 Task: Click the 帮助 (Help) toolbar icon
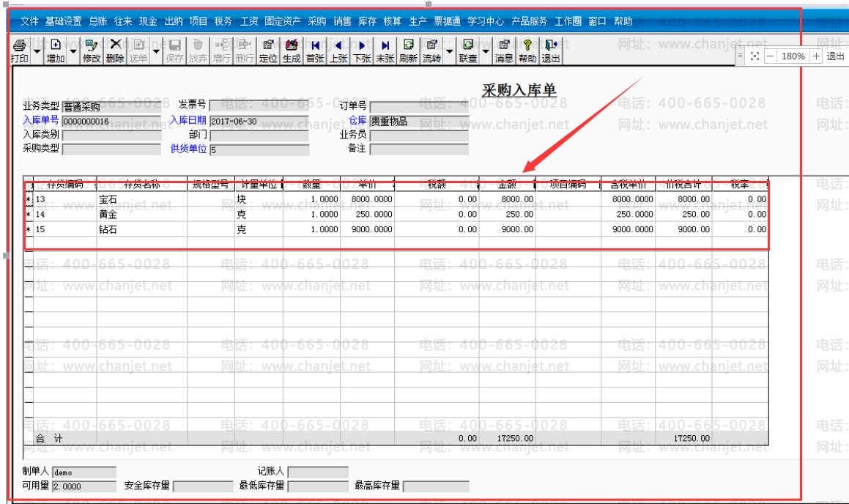(x=527, y=51)
